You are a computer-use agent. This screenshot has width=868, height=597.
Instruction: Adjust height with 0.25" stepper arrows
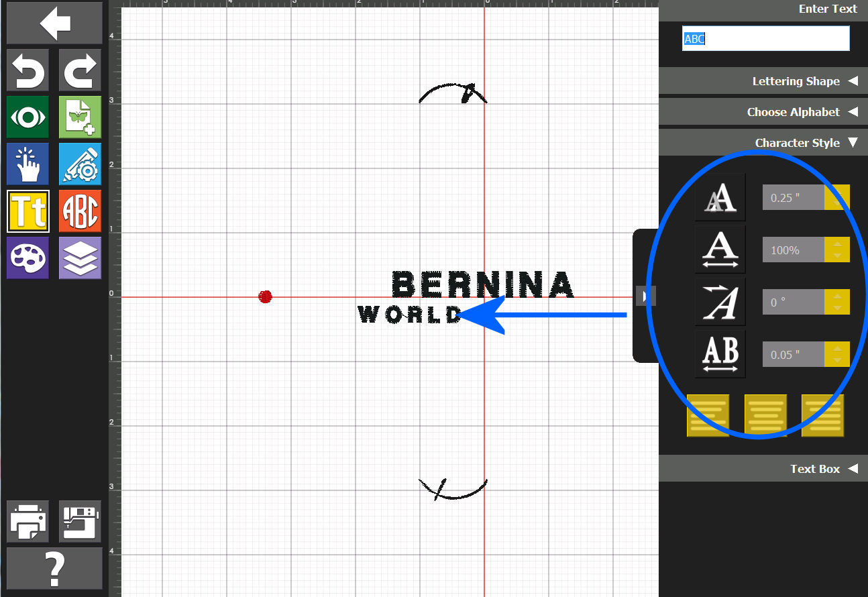point(837,198)
